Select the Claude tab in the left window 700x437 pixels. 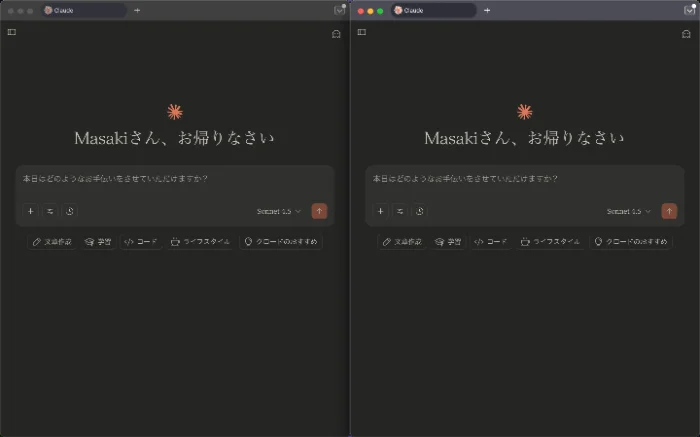83,10
